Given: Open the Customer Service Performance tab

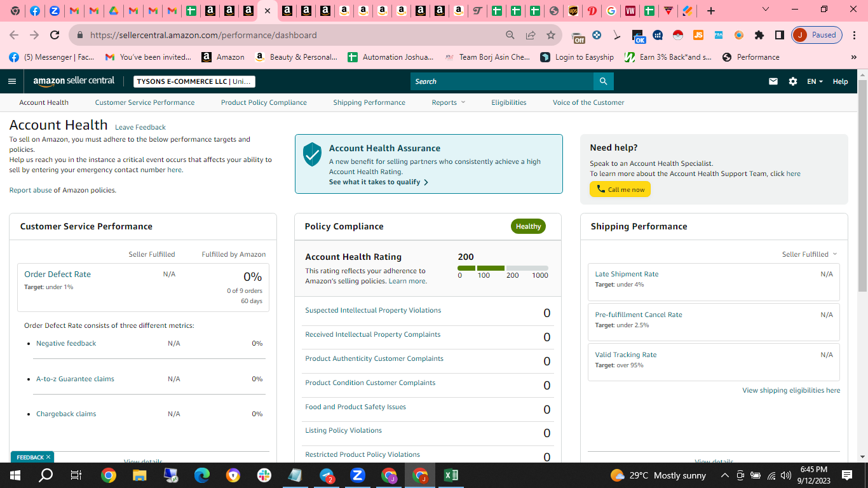Looking at the screenshot, I should tap(145, 102).
